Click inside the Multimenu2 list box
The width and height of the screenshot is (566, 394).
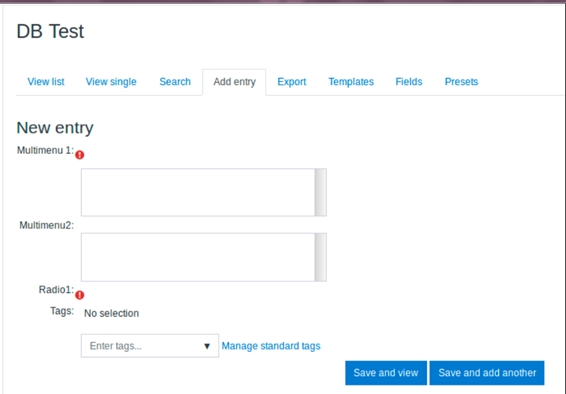point(198,257)
